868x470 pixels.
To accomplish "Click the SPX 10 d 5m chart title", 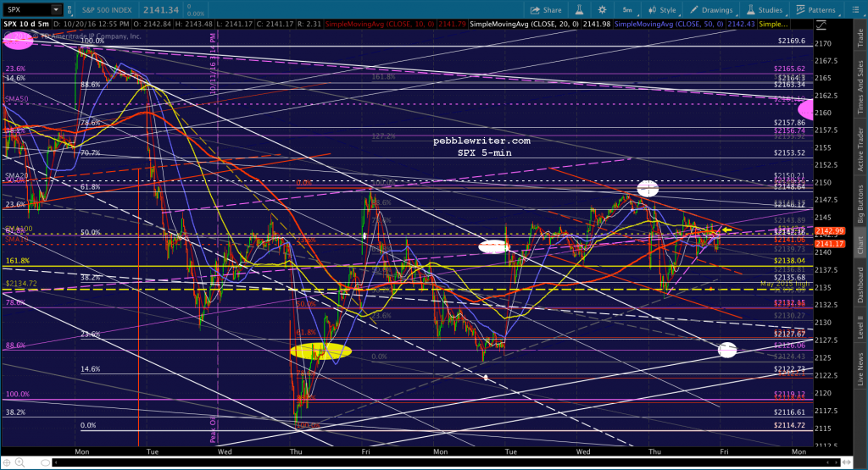I will click(26, 25).
